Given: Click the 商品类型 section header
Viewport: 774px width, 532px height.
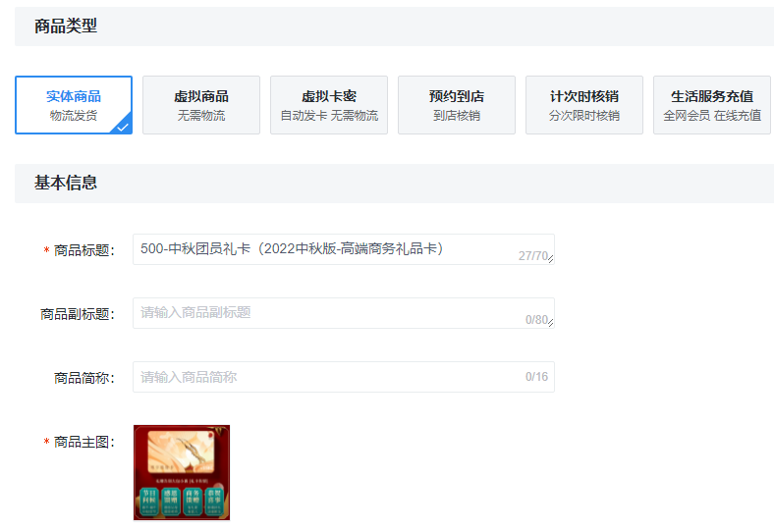Looking at the screenshot, I should [66, 27].
